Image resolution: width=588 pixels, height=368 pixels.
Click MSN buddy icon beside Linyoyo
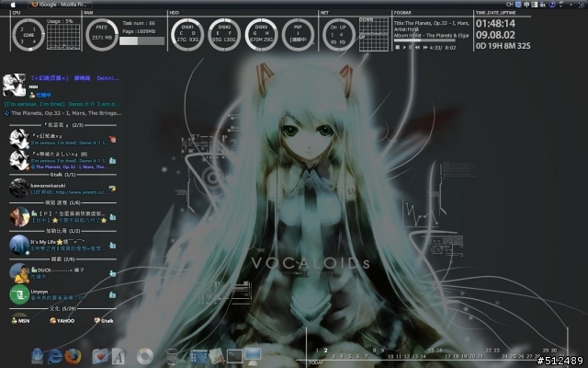(x=112, y=294)
